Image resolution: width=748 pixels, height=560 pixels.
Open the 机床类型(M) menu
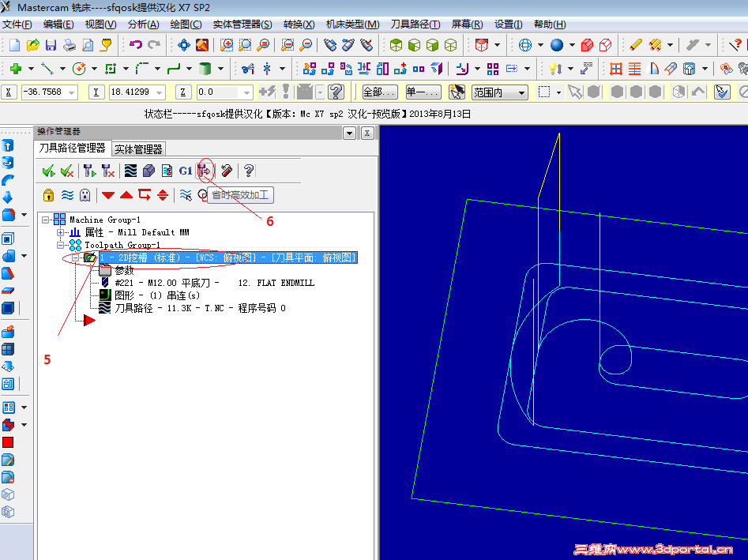click(352, 24)
